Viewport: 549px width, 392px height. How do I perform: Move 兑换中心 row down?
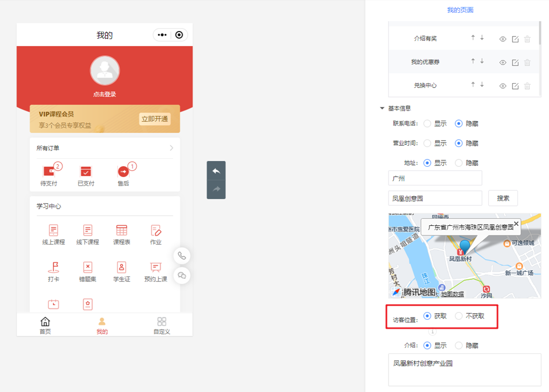point(482,84)
